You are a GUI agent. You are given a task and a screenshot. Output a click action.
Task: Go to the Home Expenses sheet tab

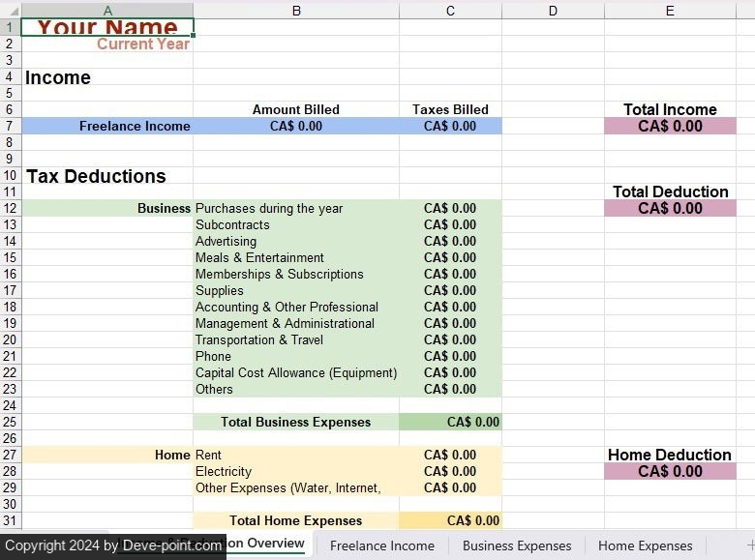645,545
